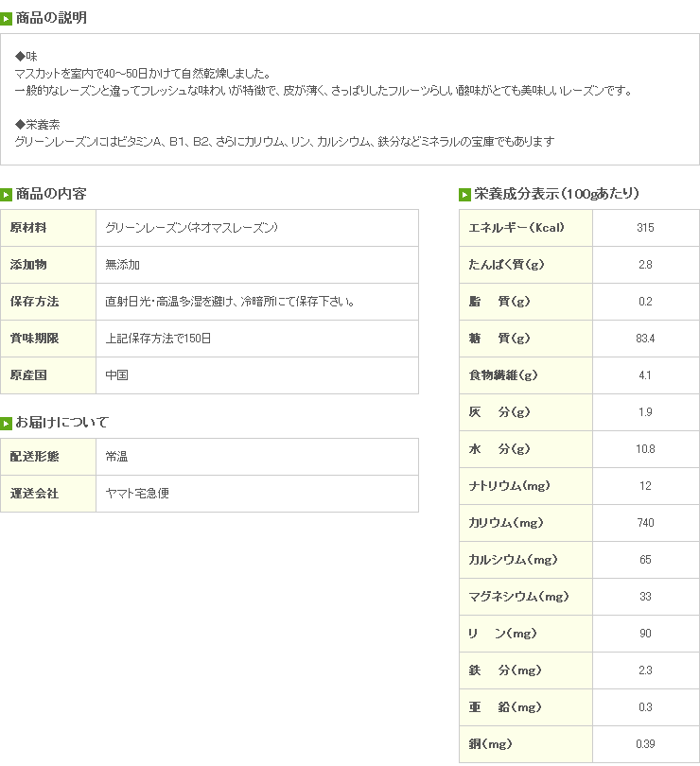Click the ◆栄養素 heading in description

(37, 125)
